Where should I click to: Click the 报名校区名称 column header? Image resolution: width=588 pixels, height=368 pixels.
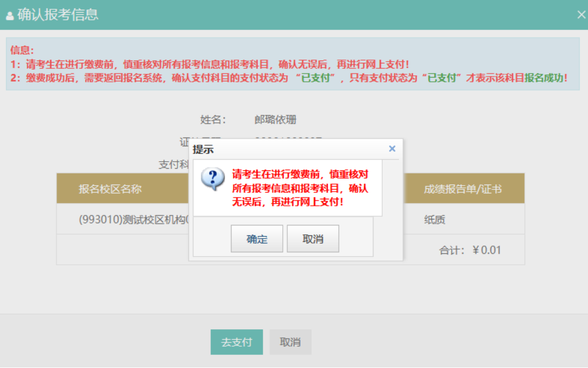(x=110, y=189)
